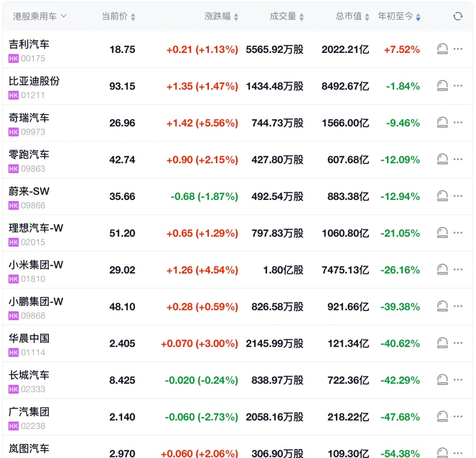The width and height of the screenshot is (476, 458).
Task: Open more options for 长城汽车
Action: pyautogui.click(x=458, y=380)
